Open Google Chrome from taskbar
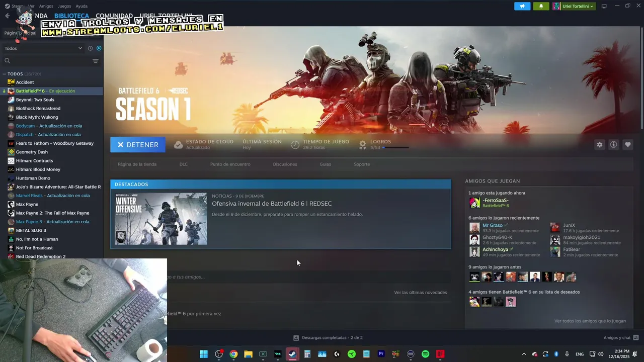Screen dimensions: 644x362 233,354
